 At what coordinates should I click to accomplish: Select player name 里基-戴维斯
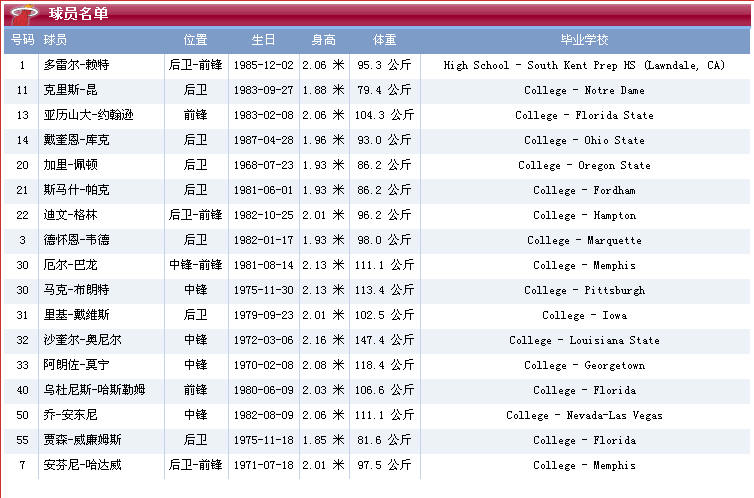76,315
